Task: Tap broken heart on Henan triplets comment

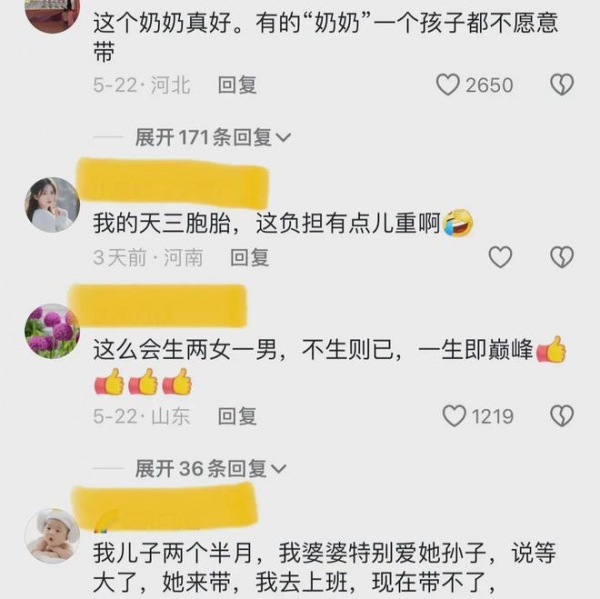Action: (562, 256)
